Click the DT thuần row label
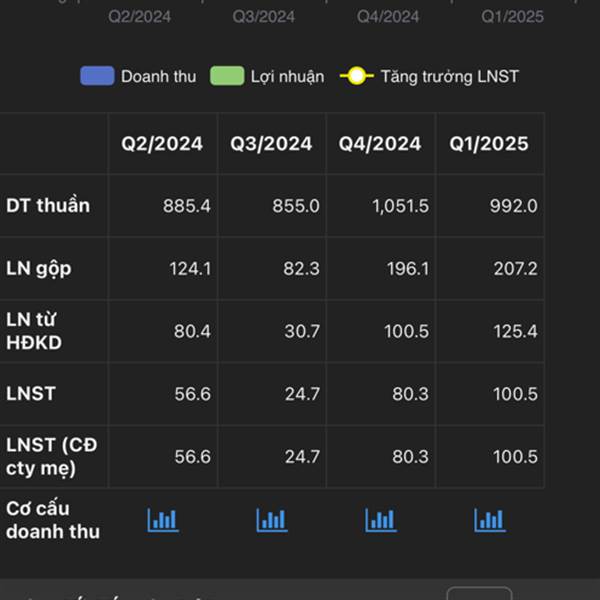 [x=48, y=205]
